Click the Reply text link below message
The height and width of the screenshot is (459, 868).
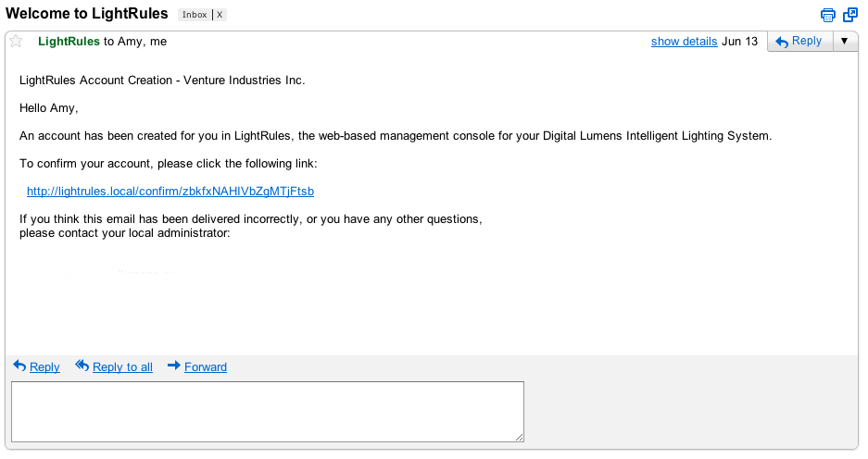pos(44,367)
